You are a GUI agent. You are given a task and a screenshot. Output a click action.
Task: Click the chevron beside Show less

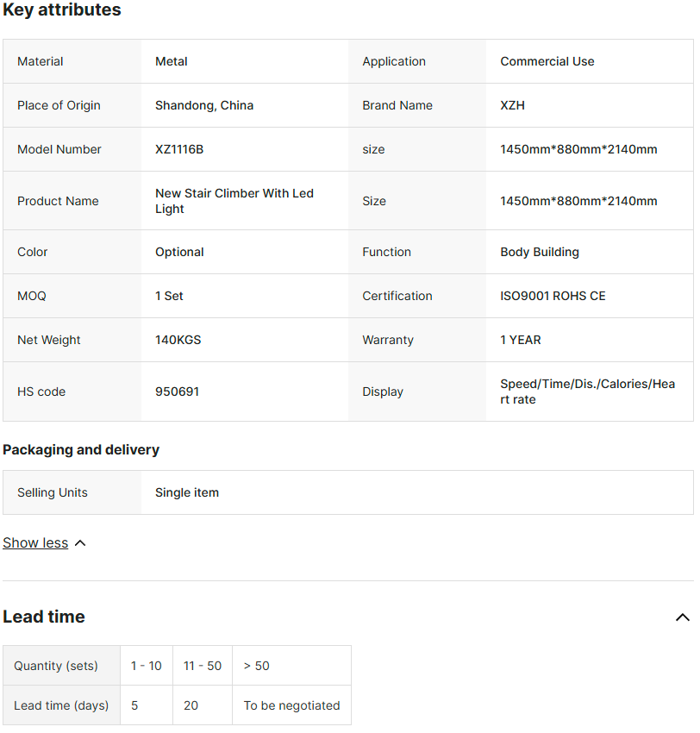coord(80,543)
